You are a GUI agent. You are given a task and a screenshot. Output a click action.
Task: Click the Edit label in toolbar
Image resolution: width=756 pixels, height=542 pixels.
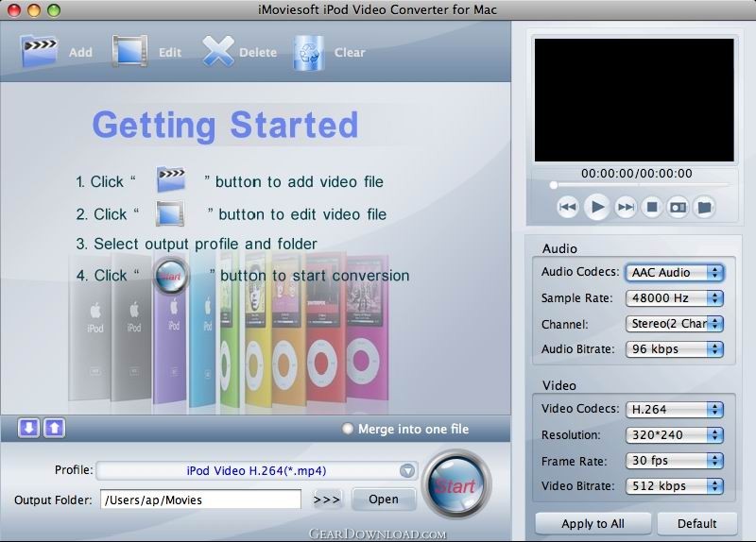[x=170, y=53]
